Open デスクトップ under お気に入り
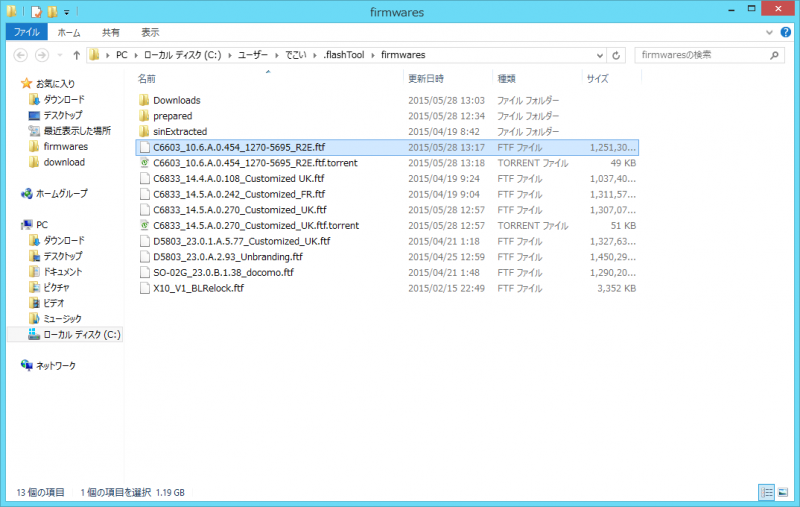This screenshot has height=507, width=800. pyautogui.click(x=62, y=115)
